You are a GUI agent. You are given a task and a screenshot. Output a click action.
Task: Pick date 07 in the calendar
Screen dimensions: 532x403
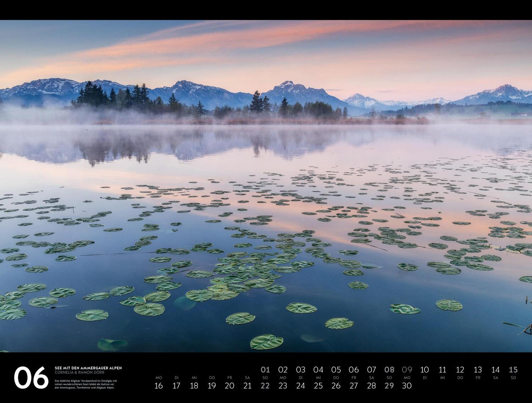pos(371,370)
